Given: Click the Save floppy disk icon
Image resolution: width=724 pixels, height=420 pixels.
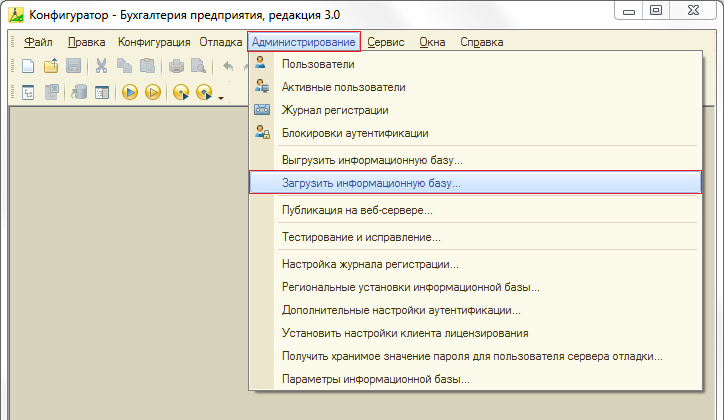Looking at the screenshot, I should click(x=73, y=66).
